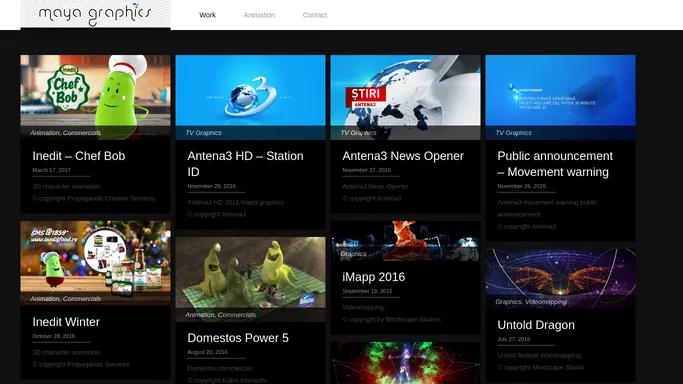Click the iMapp 2016 title
Viewport: 683px width, 384px height.
coord(374,277)
